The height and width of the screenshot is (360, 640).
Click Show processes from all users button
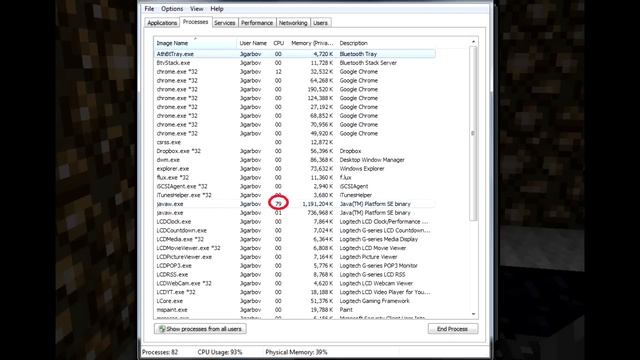pos(200,329)
